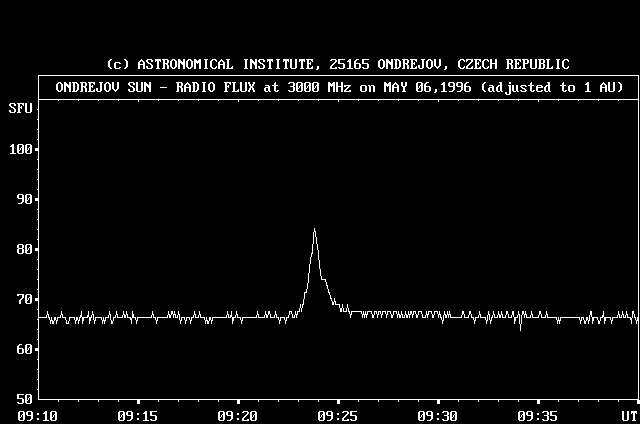Click the SFU unit label
This screenshot has width=640, height=424.
[x=19, y=107]
